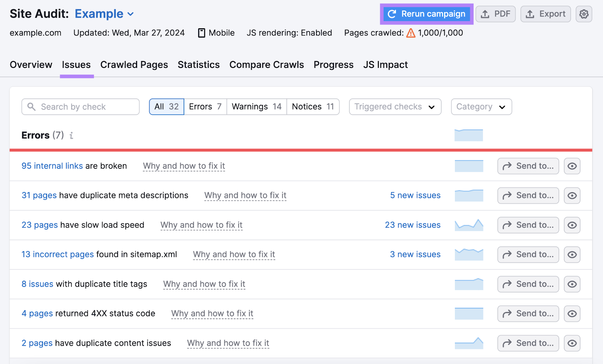This screenshot has width=603, height=364.
Task: Click the info icon beside Errors heading
Action: click(71, 136)
